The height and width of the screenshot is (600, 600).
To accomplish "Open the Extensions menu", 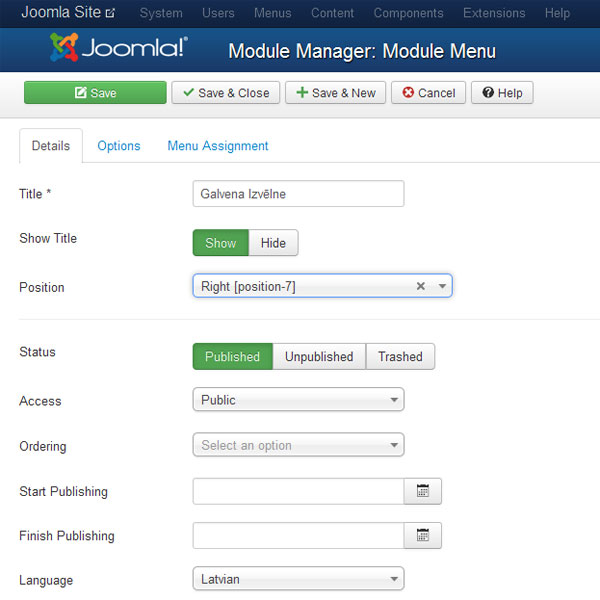I will [494, 13].
